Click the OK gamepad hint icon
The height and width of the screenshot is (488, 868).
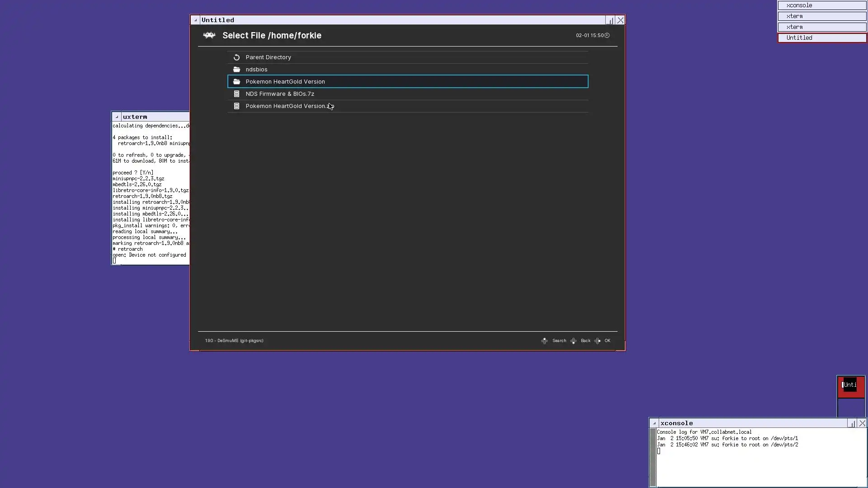pyautogui.click(x=598, y=341)
